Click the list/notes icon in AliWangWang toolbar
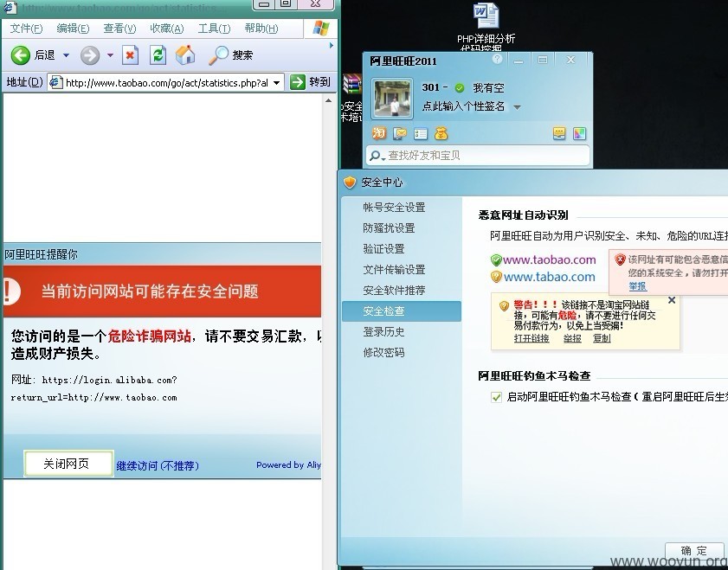 (x=421, y=134)
